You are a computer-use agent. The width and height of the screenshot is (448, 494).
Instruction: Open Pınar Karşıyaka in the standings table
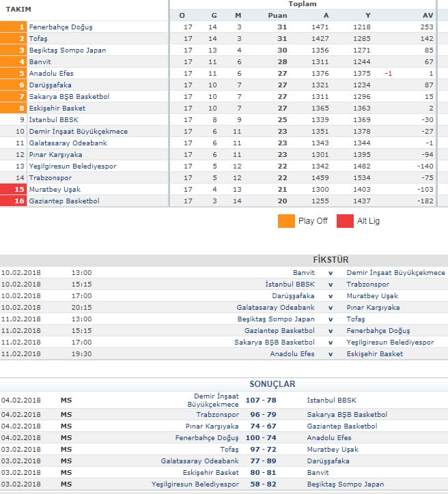(55, 155)
